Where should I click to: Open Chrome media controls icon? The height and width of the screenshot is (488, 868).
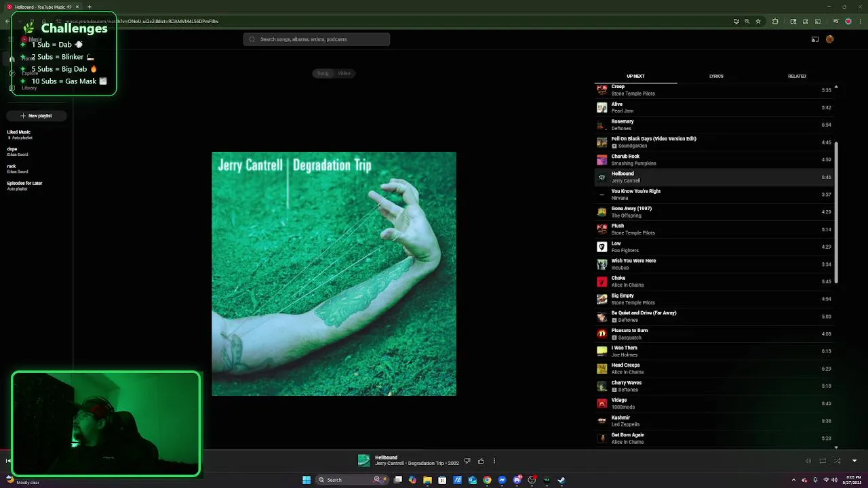(x=835, y=21)
